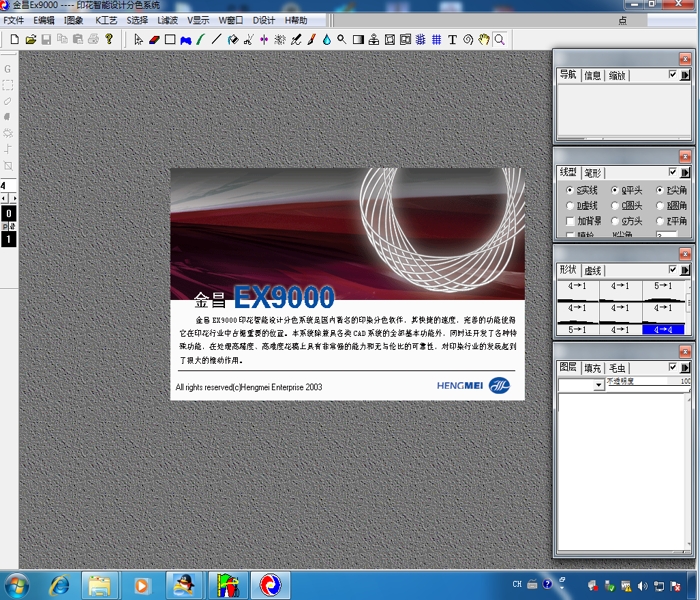Viewport: 700px width, 600px height.
Task: Create a new file with blank page icon
Action: coord(15,40)
